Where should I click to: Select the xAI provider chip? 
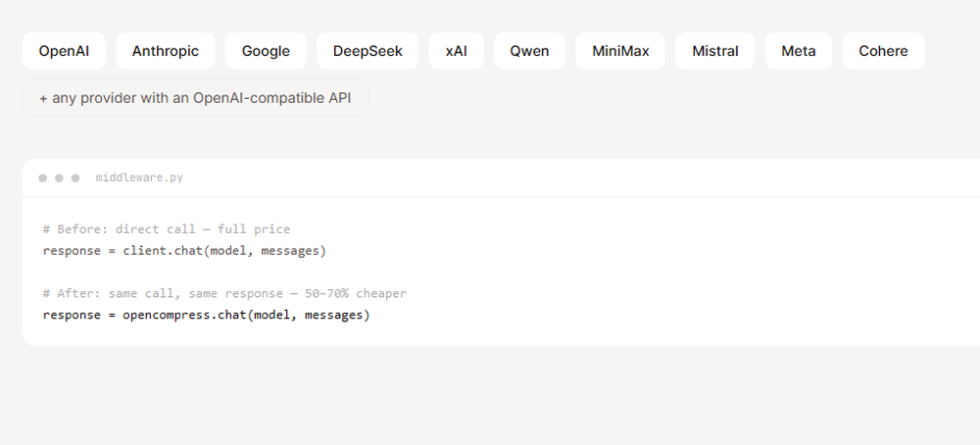457,51
